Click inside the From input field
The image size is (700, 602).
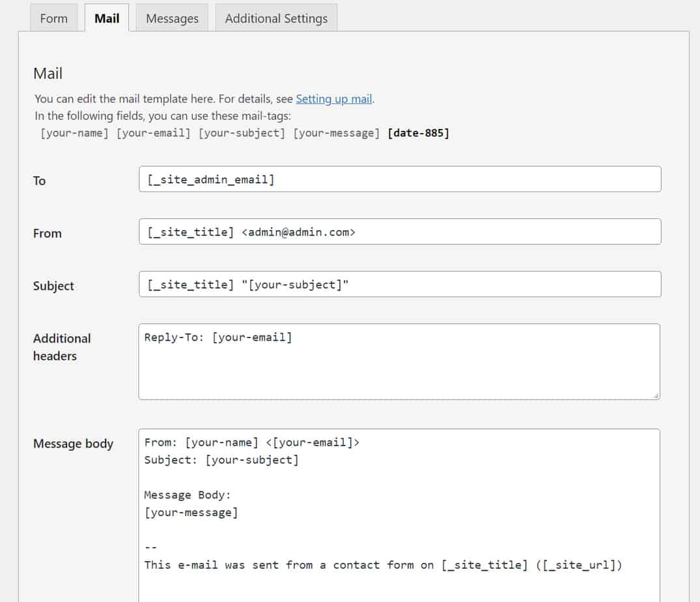coord(400,232)
